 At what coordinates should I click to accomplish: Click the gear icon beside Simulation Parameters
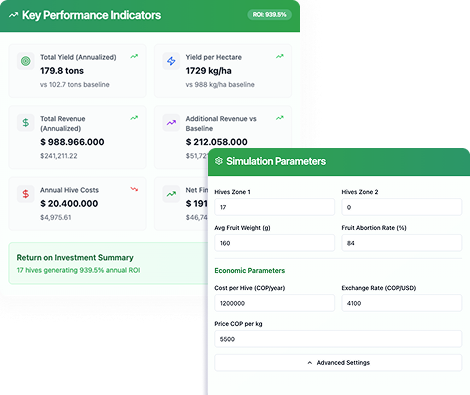219,161
